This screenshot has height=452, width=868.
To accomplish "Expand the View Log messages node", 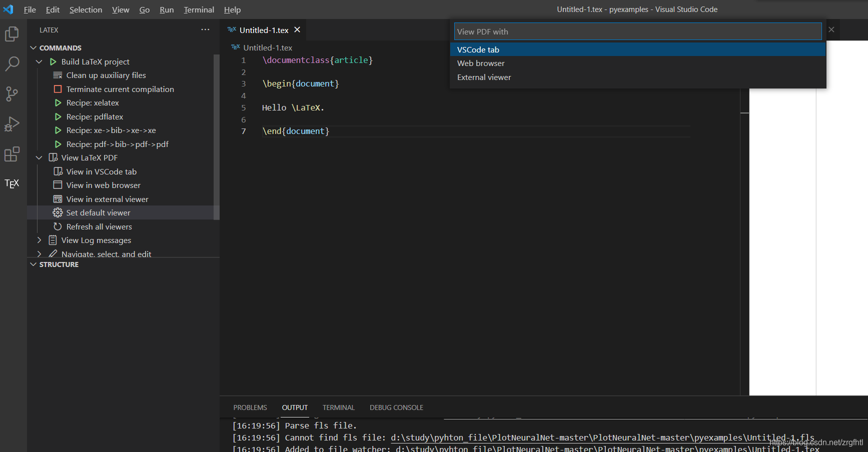I will click(39, 240).
